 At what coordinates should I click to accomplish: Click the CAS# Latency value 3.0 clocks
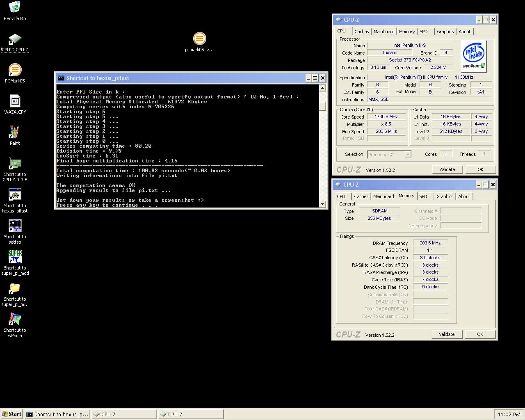(x=430, y=258)
